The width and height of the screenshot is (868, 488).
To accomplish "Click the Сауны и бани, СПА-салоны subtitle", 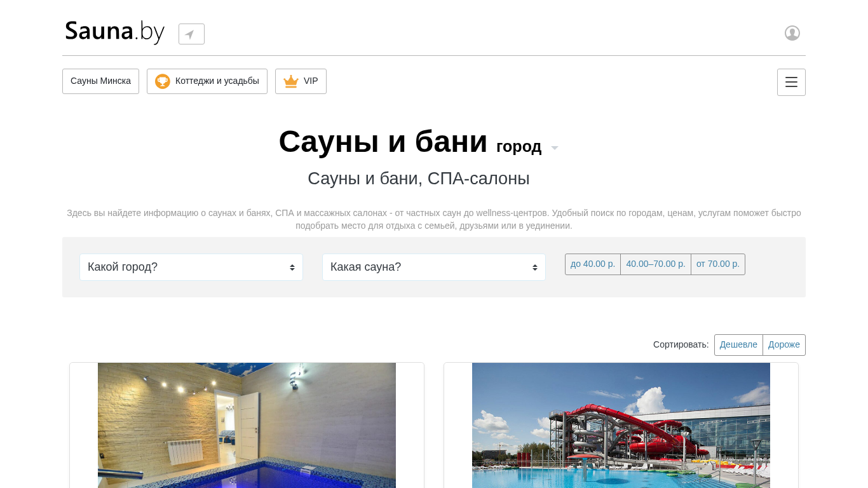I will coord(419,179).
